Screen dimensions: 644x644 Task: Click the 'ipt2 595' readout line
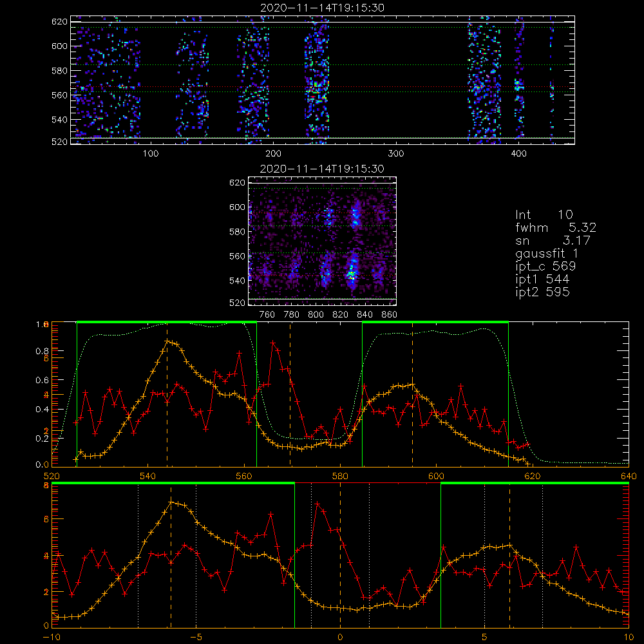click(542, 292)
